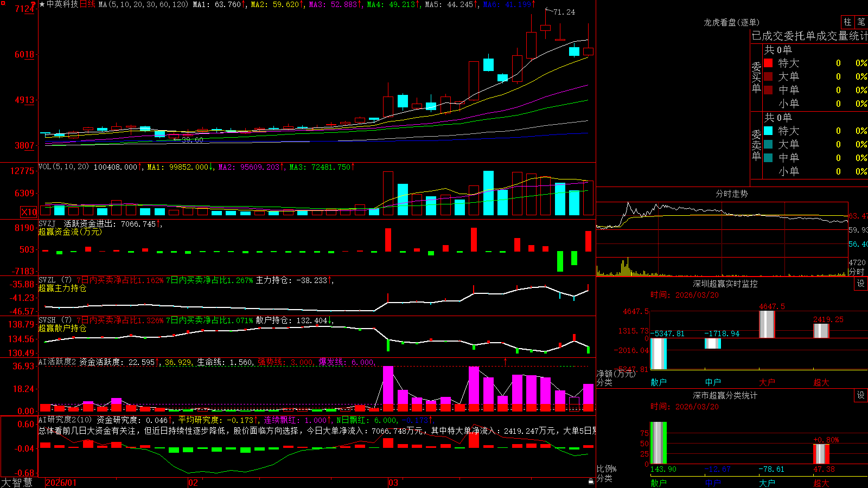Select the SVZL (7) indicator label
This screenshot has width=868, height=488.
coord(55,280)
